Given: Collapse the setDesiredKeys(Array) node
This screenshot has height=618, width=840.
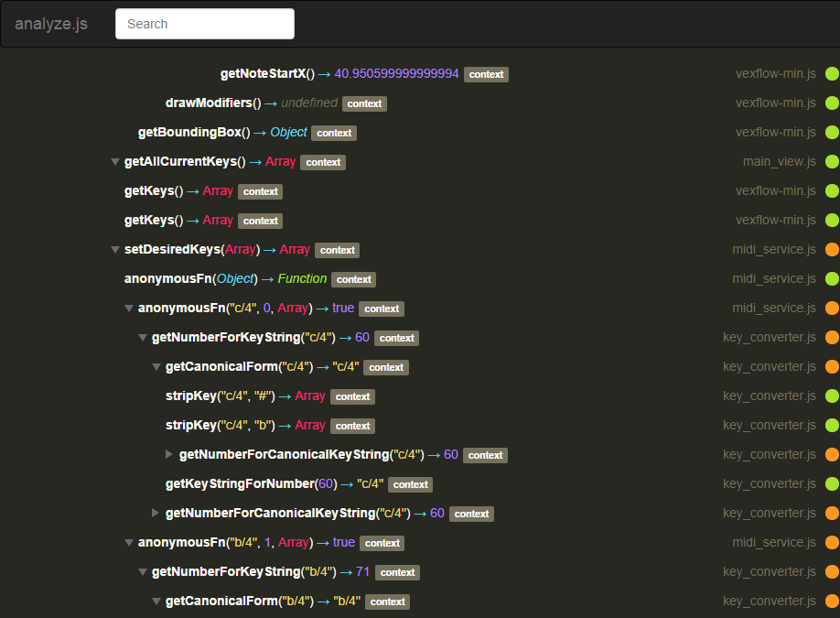Looking at the screenshot, I should 114,250.
